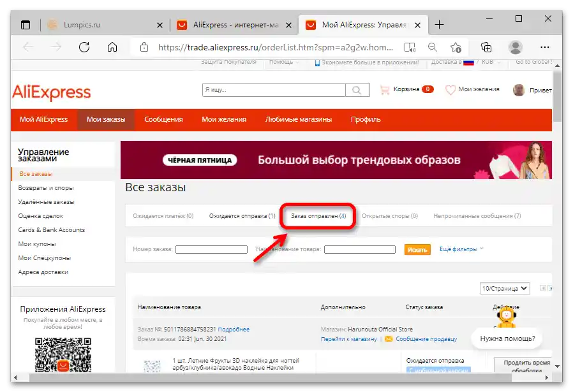Click Перейти к магазину link
Viewport: 573px width, 392px height.
coord(348,339)
